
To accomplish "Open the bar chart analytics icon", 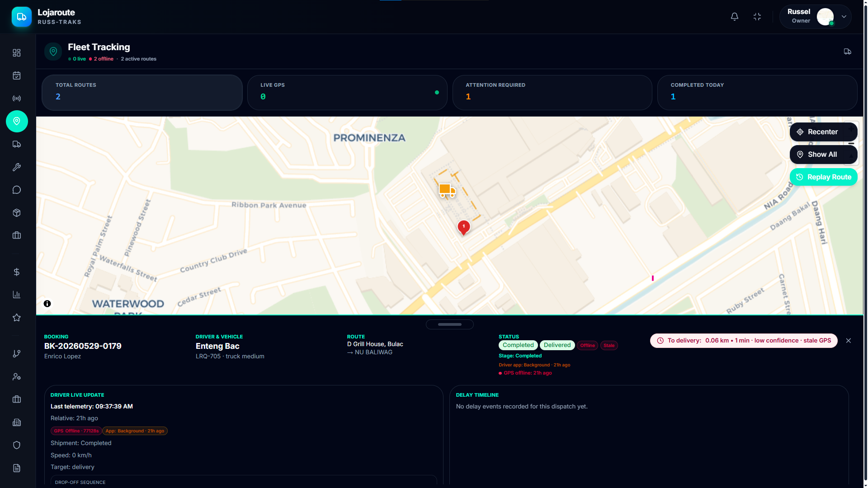I will pyautogui.click(x=17, y=295).
